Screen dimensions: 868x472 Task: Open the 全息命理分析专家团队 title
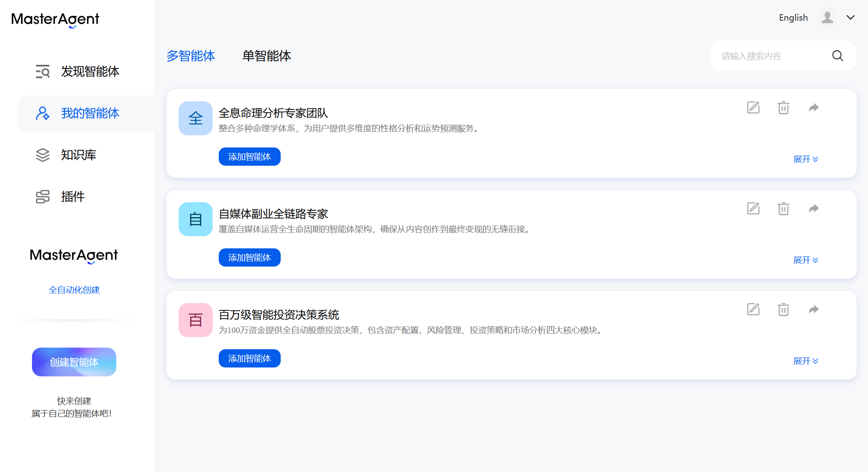(273, 113)
